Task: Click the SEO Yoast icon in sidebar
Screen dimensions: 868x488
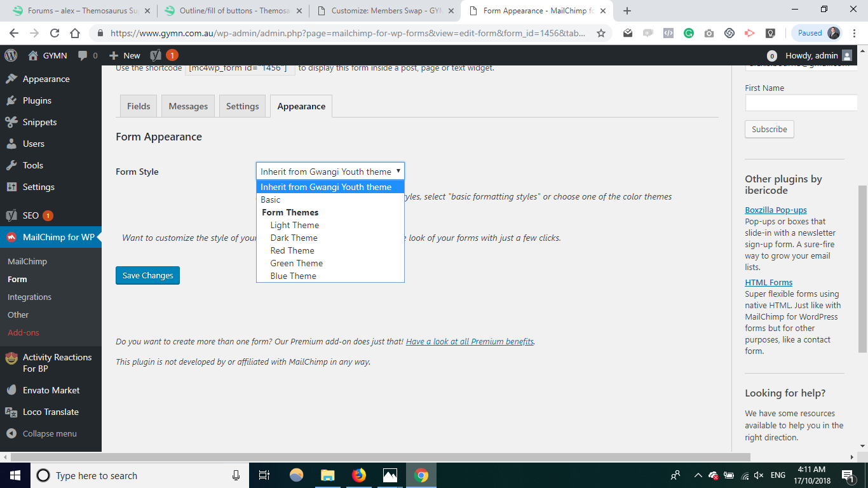Action: [x=11, y=215]
